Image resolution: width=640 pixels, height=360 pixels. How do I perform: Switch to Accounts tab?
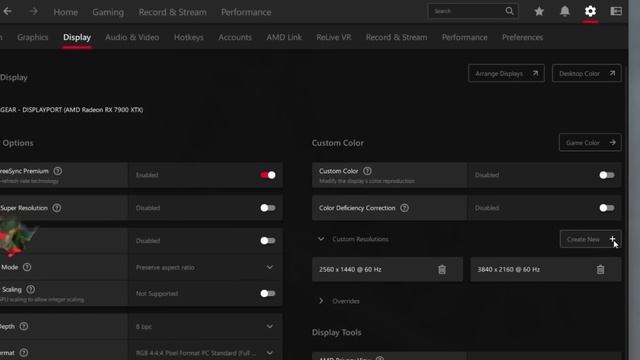click(x=235, y=37)
